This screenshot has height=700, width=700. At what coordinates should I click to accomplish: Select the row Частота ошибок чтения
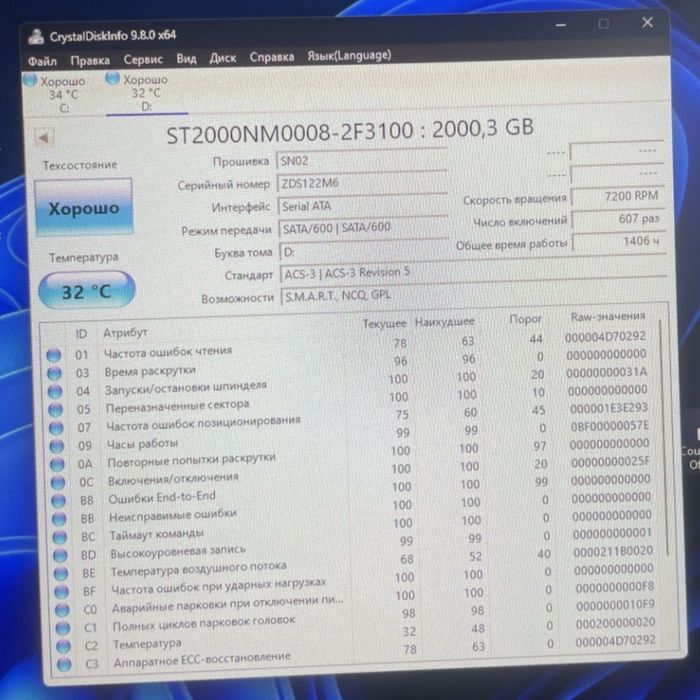point(348,348)
